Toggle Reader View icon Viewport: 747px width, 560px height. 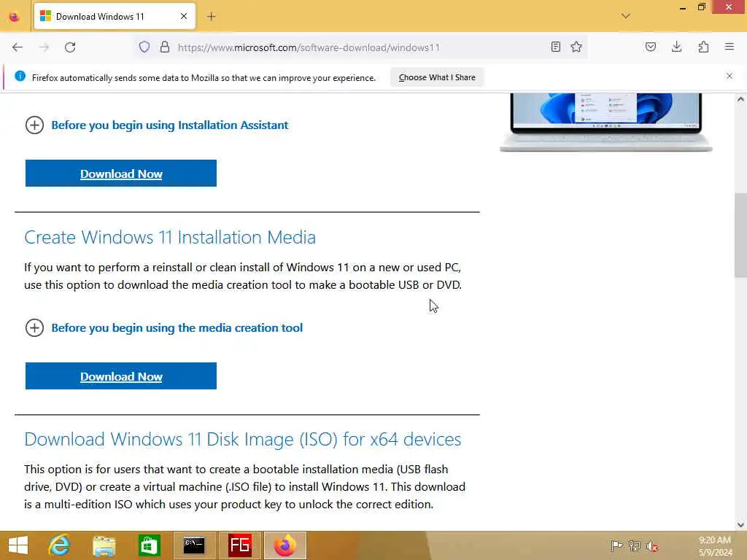(x=555, y=47)
